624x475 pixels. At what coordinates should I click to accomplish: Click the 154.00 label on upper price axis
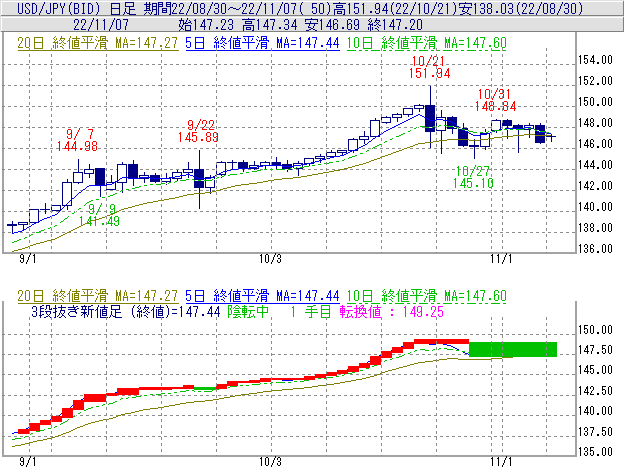tap(595, 60)
